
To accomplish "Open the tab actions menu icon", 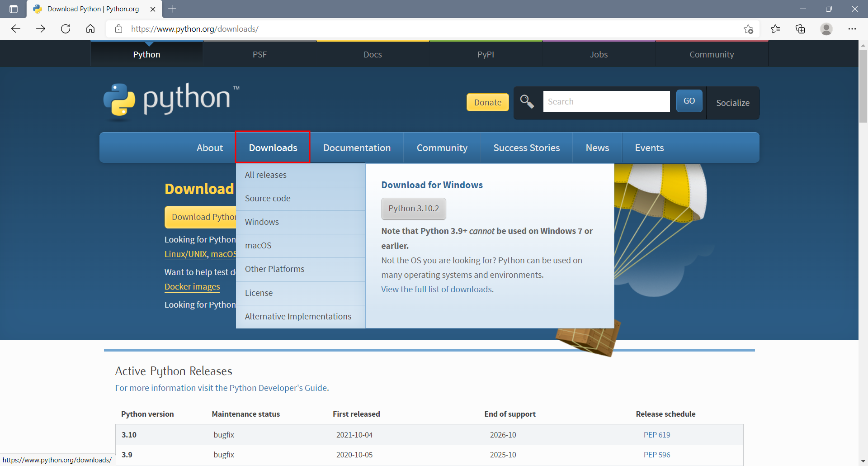I will tap(14, 9).
